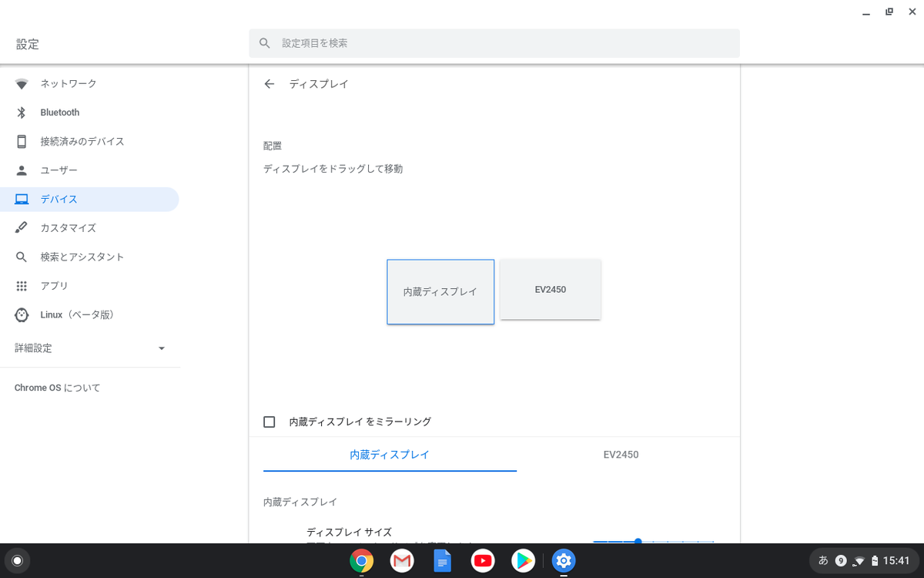Open the launcher circle button
Screen dimensions: 924x578
click(x=18, y=560)
